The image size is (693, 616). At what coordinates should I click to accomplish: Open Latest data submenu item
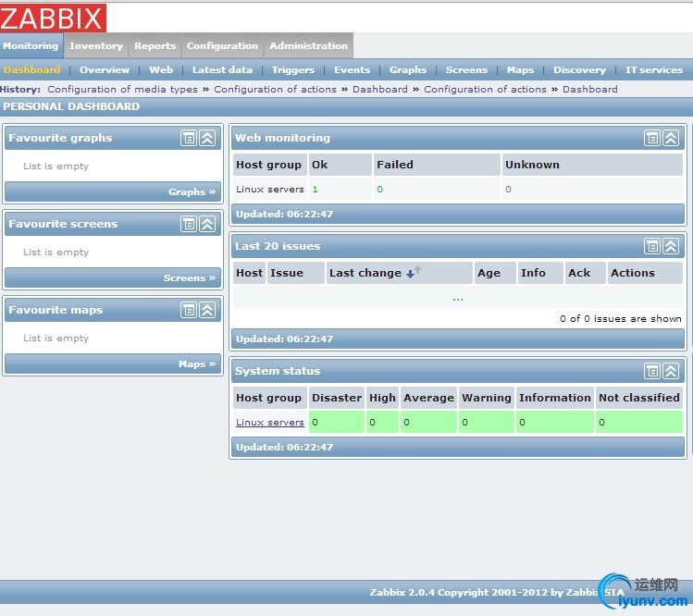coord(222,69)
